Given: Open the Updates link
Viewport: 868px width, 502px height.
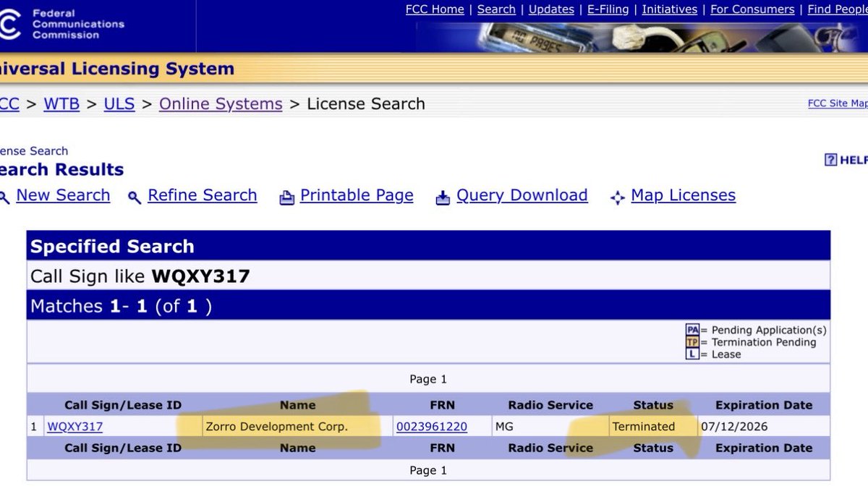Looking at the screenshot, I should 551,9.
